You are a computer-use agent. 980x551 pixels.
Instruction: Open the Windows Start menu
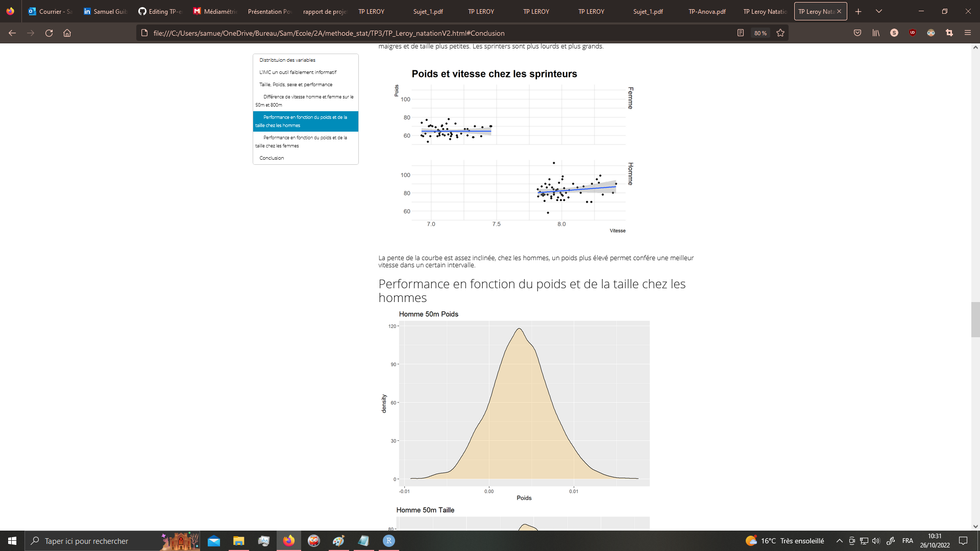(x=12, y=541)
